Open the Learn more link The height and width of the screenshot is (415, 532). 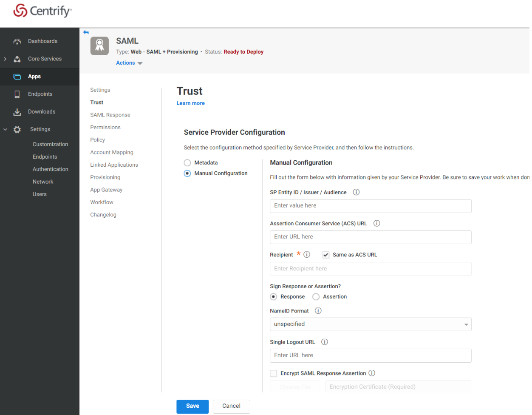click(x=191, y=103)
